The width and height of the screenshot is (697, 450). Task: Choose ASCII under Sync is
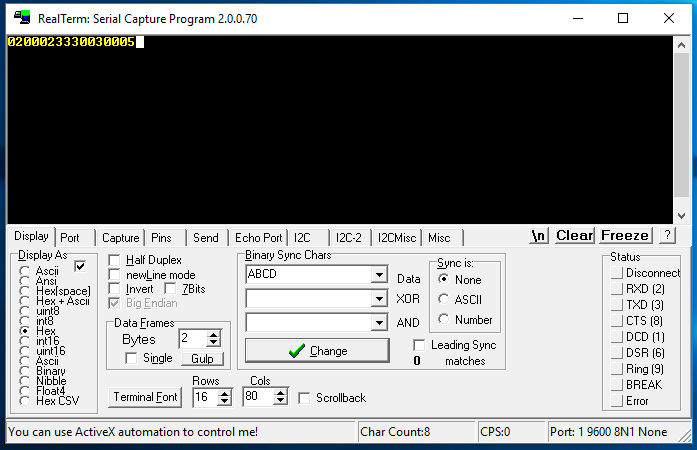[x=444, y=300]
